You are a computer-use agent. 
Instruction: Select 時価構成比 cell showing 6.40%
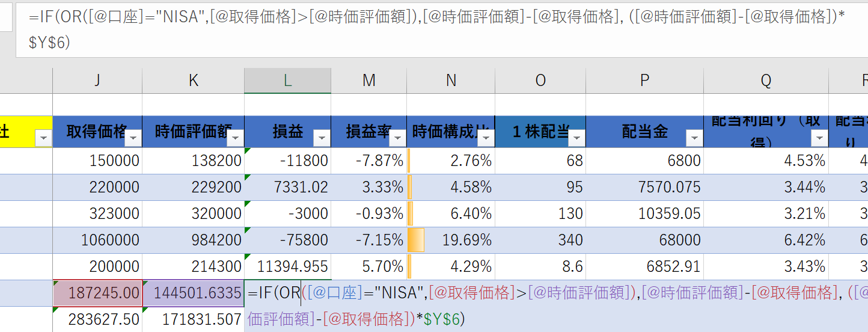[x=451, y=214]
